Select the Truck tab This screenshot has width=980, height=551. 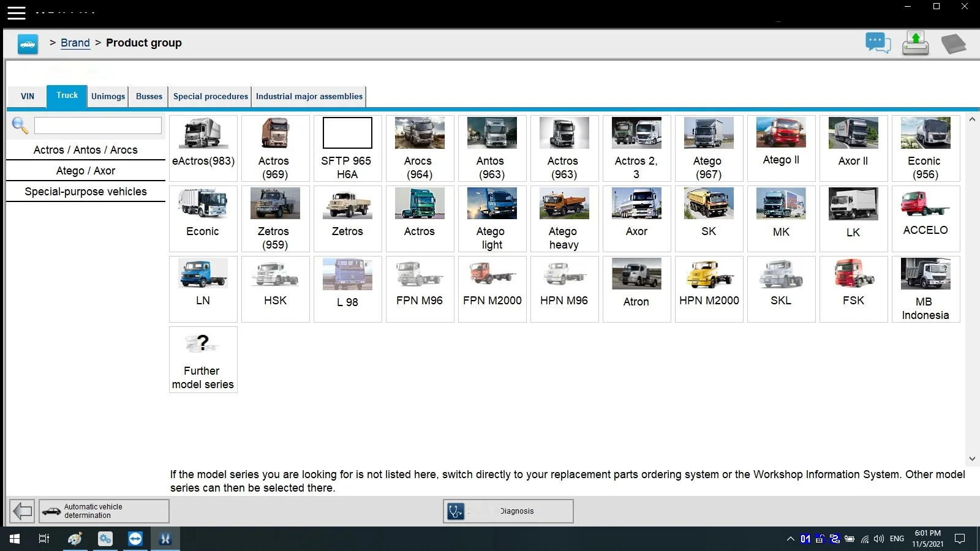[x=67, y=96]
